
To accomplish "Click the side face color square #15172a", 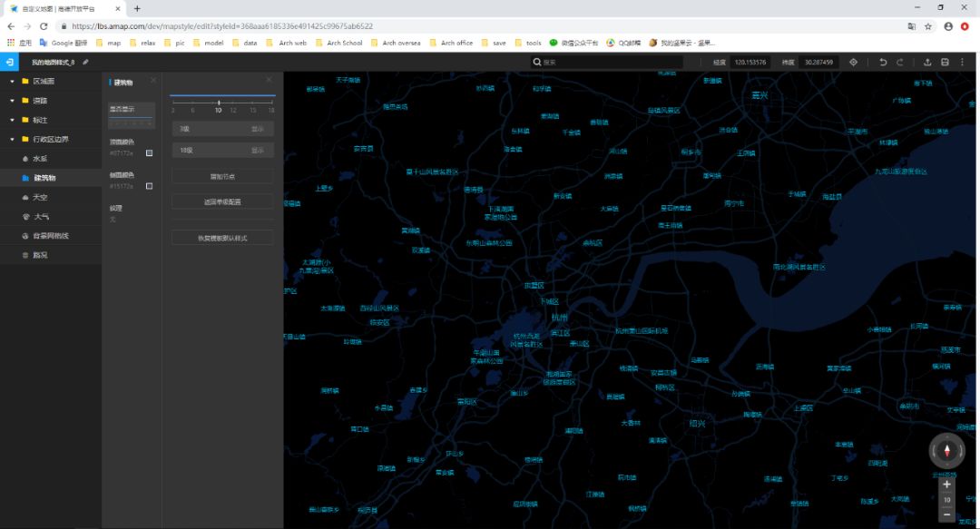I will [x=150, y=186].
